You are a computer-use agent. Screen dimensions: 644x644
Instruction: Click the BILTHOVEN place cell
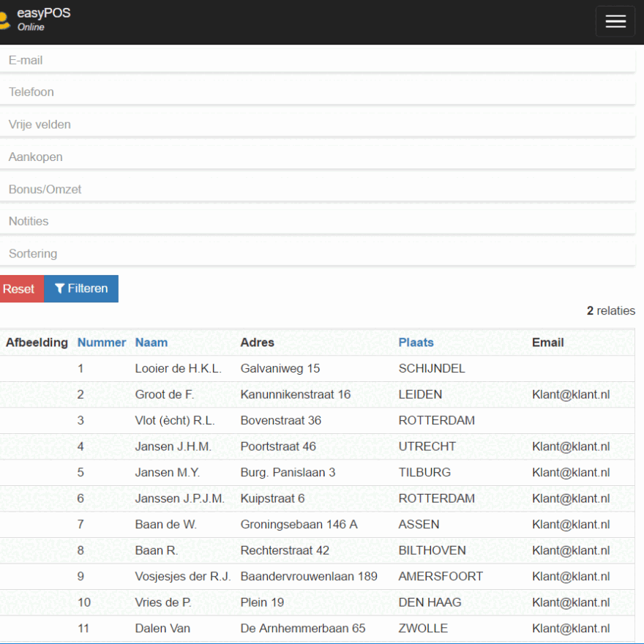(432, 550)
